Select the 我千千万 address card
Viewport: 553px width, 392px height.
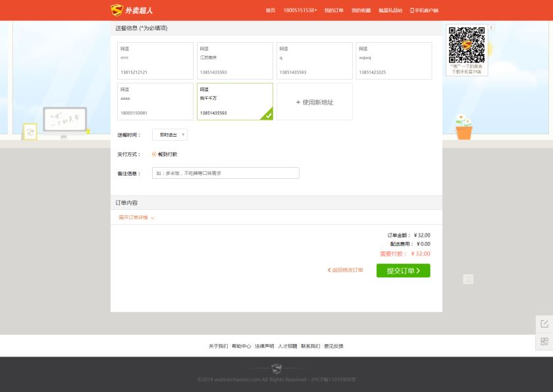coord(235,101)
